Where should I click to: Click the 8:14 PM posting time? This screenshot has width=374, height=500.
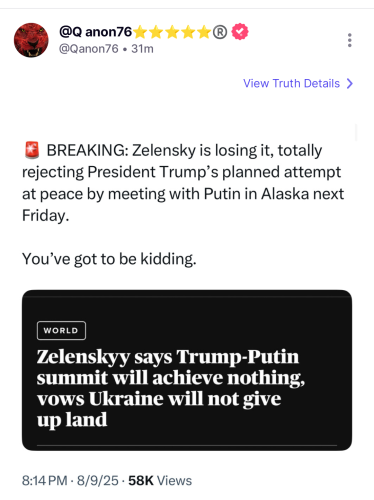tap(45, 481)
